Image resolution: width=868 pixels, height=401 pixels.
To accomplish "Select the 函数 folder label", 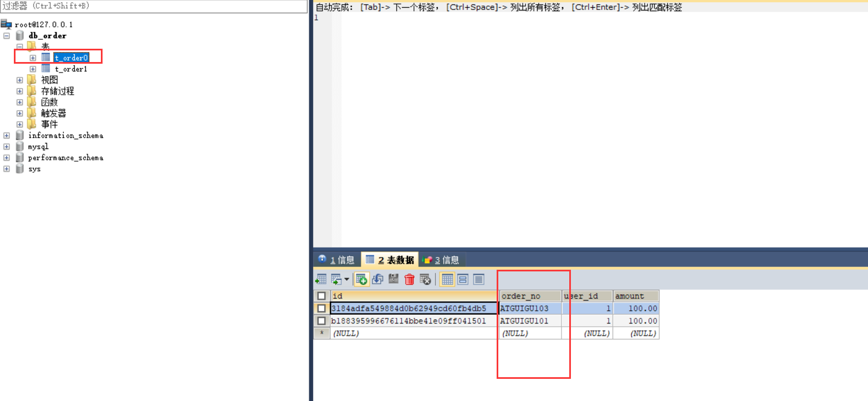I will [x=50, y=102].
